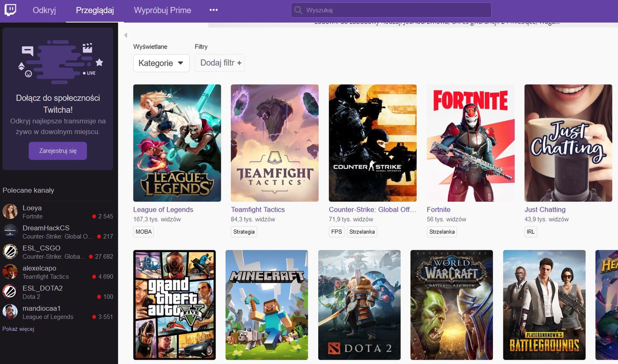The width and height of the screenshot is (618, 364).
Task: Select the Strzelanka tag under Fortnite
Action: click(442, 232)
